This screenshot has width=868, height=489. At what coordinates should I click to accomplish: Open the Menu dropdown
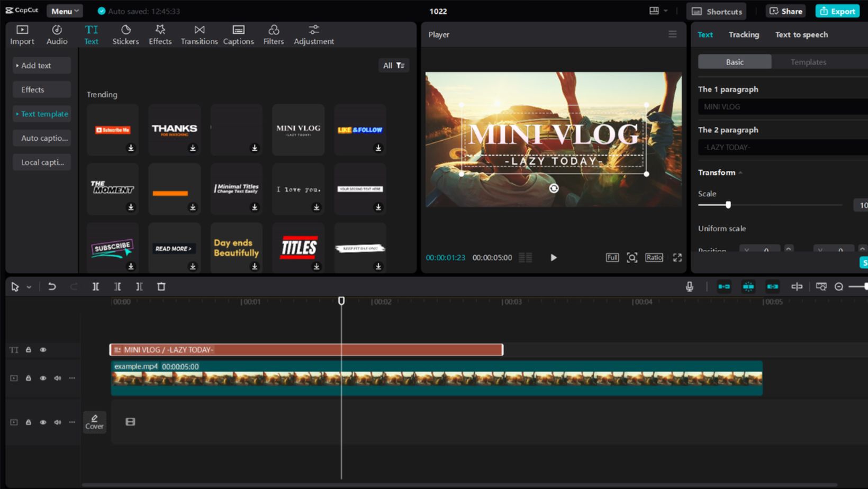tap(65, 11)
